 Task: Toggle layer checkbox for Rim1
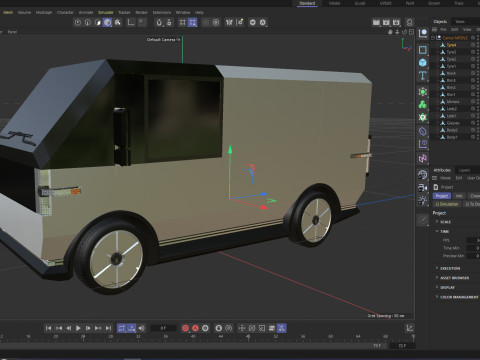point(473,94)
